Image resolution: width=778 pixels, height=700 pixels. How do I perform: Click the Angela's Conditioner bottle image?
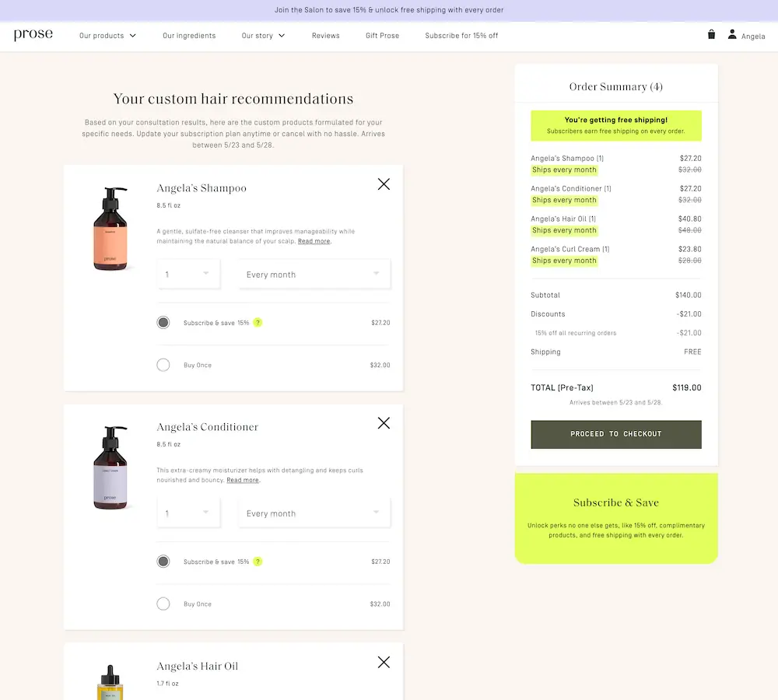tap(110, 467)
